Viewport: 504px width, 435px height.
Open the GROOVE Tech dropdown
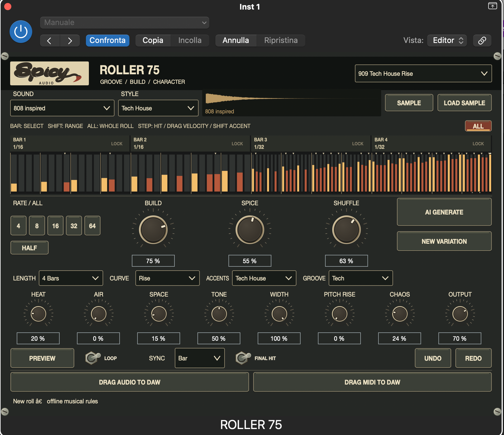click(361, 278)
